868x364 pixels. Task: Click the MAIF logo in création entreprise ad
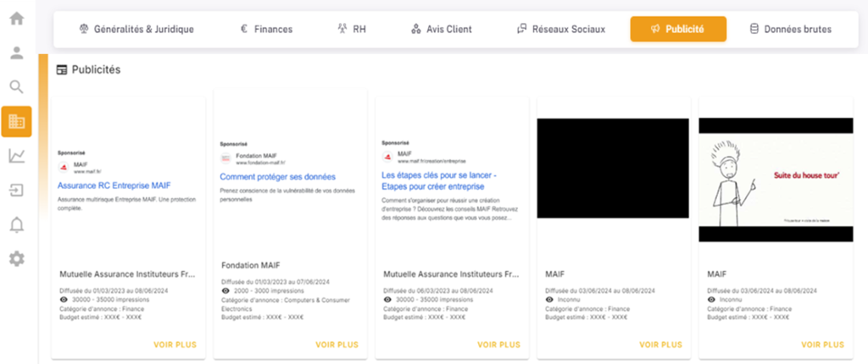point(387,157)
